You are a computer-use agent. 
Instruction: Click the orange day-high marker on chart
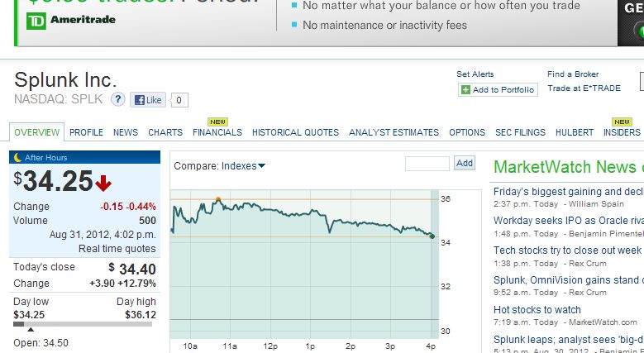click(218, 199)
